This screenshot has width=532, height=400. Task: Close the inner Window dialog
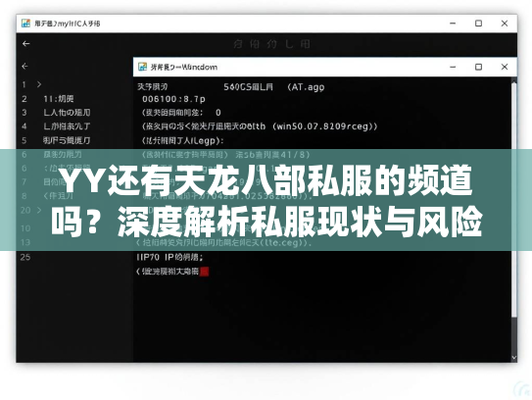[505, 67]
